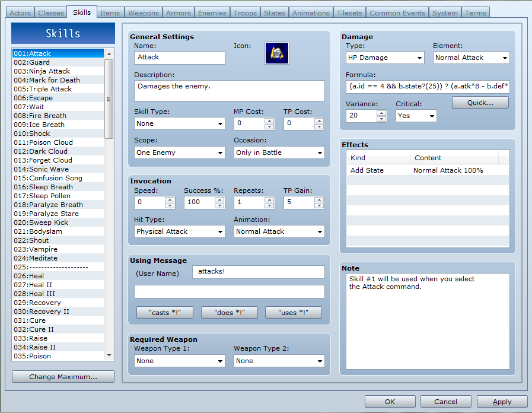Select the Add State effect row
Screen dimensions: 532x413
pyautogui.click(x=428, y=170)
